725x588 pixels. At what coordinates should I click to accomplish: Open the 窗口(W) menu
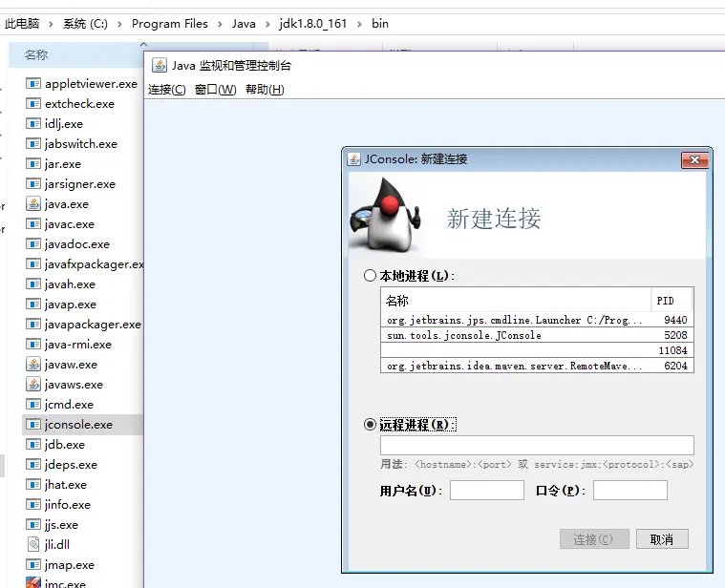(x=216, y=90)
